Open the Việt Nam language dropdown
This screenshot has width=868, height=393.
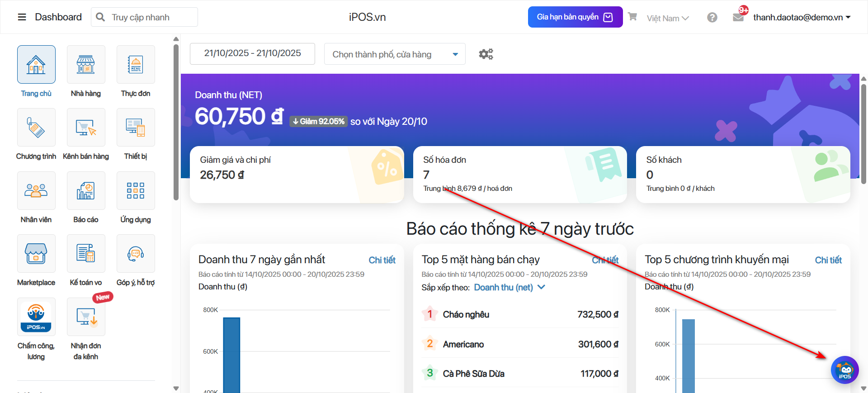coord(667,18)
